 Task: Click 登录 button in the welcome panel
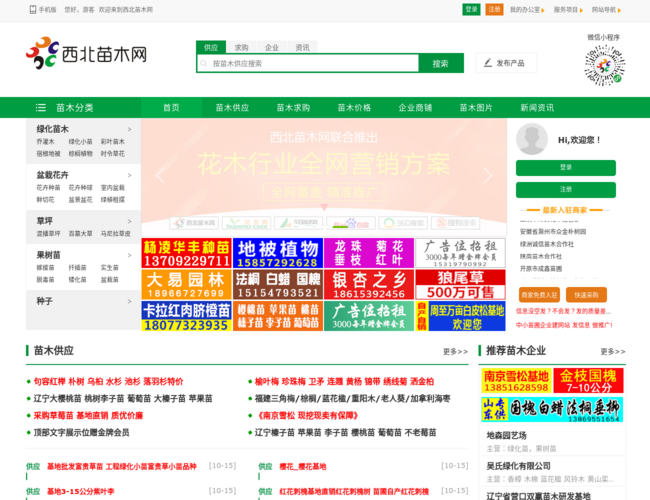point(566,167)
